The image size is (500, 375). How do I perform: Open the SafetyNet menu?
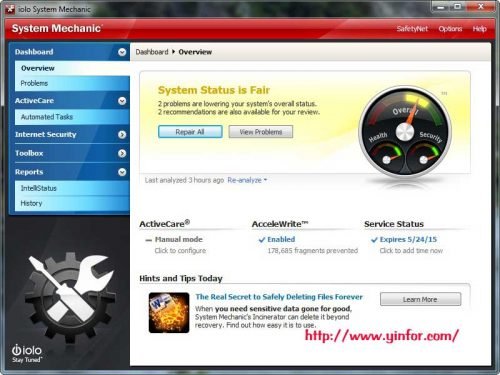(x=412, y=29)
